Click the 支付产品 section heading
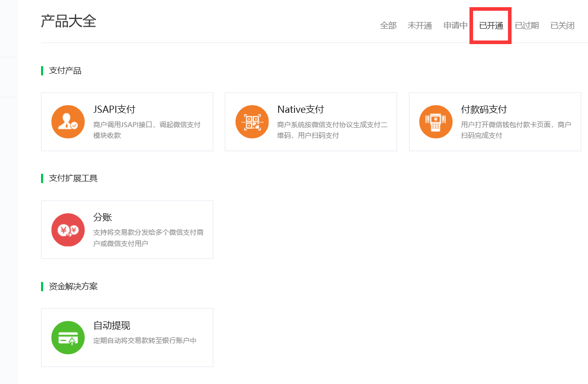The width and height of the screenshot is (588, 384). [65, 70]
